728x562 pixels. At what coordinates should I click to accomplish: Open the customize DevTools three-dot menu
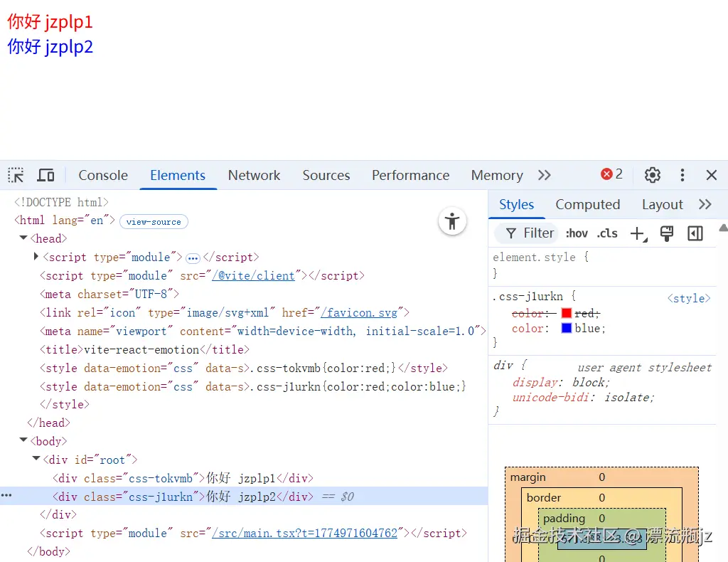[x=682, y=175]
